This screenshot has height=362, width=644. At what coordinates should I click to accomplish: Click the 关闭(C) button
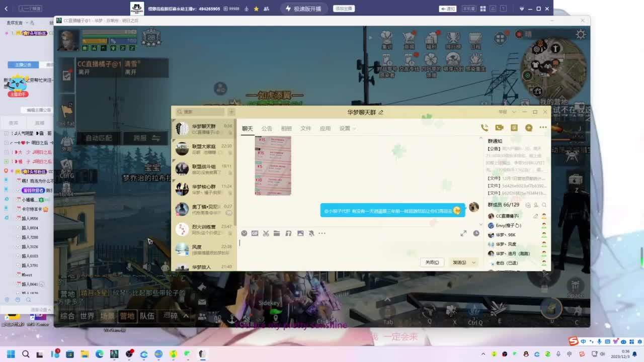(432, 262)
